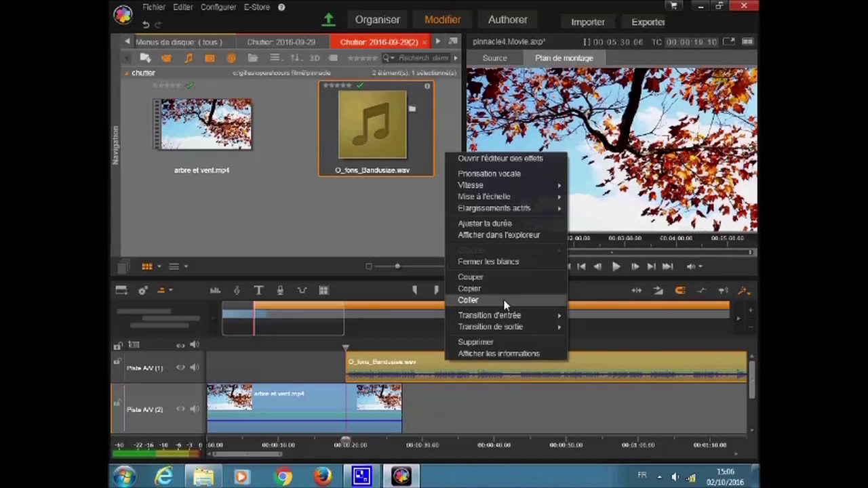
Task: Click the voice-over microphone icon
Action: tap(280, 290)
